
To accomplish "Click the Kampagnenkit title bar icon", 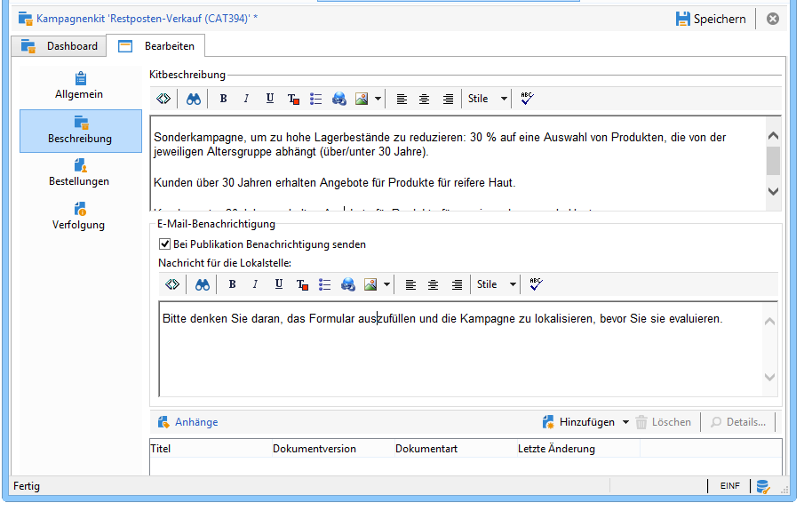I will click(x=26, y=19).
